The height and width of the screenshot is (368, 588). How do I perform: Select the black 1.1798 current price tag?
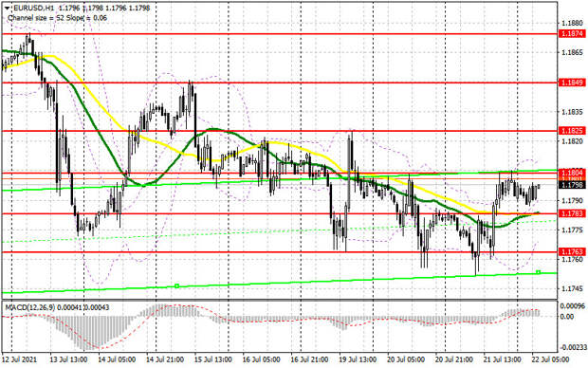click(572, 185)
